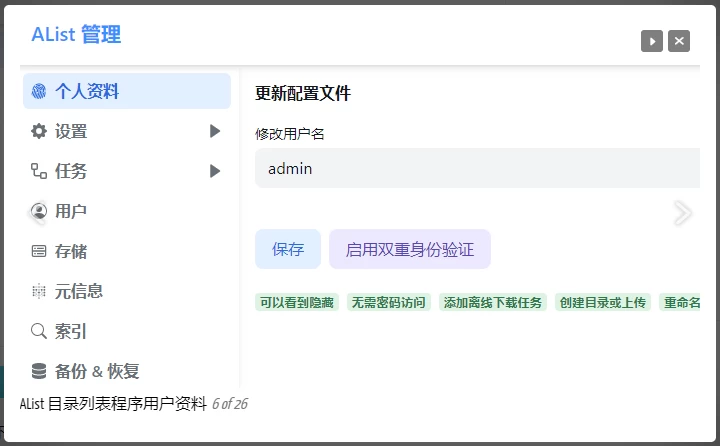Expand the 任务 submenu arrow
The height and width of the screenshot is (446, 720).
(215, 171)
